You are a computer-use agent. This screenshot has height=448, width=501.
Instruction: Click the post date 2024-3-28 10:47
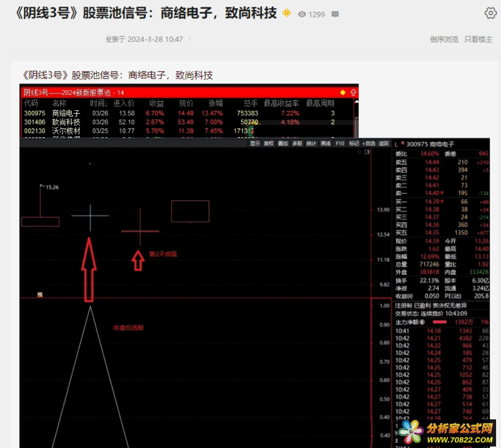[155, 40]
